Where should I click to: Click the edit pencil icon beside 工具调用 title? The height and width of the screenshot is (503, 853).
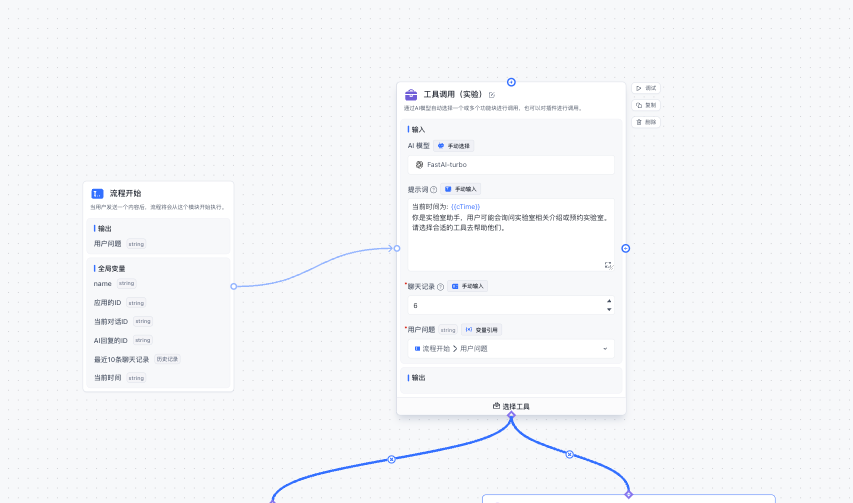[x=492, y=94]
